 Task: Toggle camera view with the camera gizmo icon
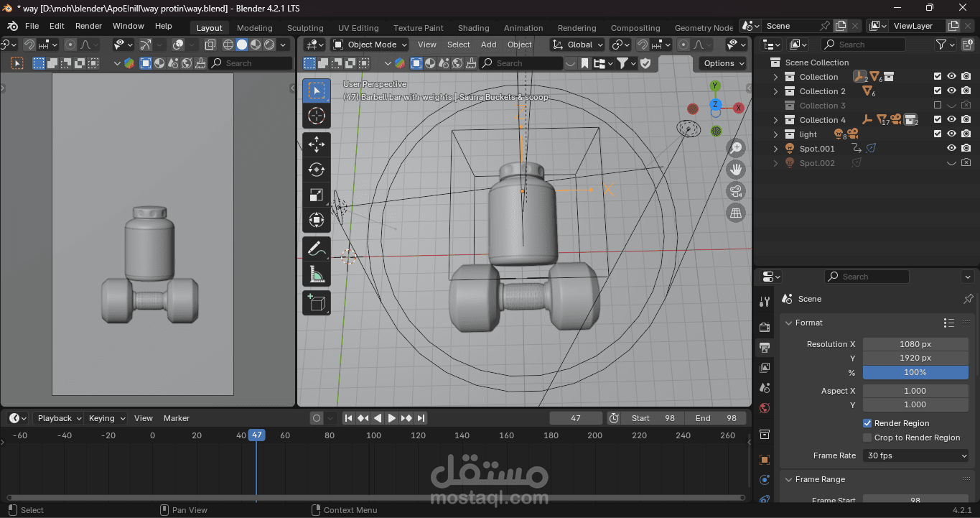(736, 191)
